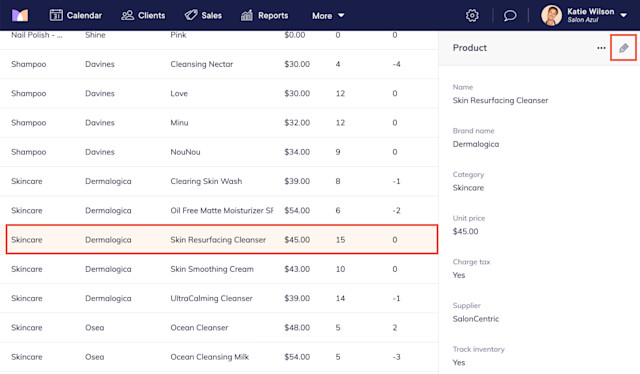Click the Clients people icon

click(128, 15)
